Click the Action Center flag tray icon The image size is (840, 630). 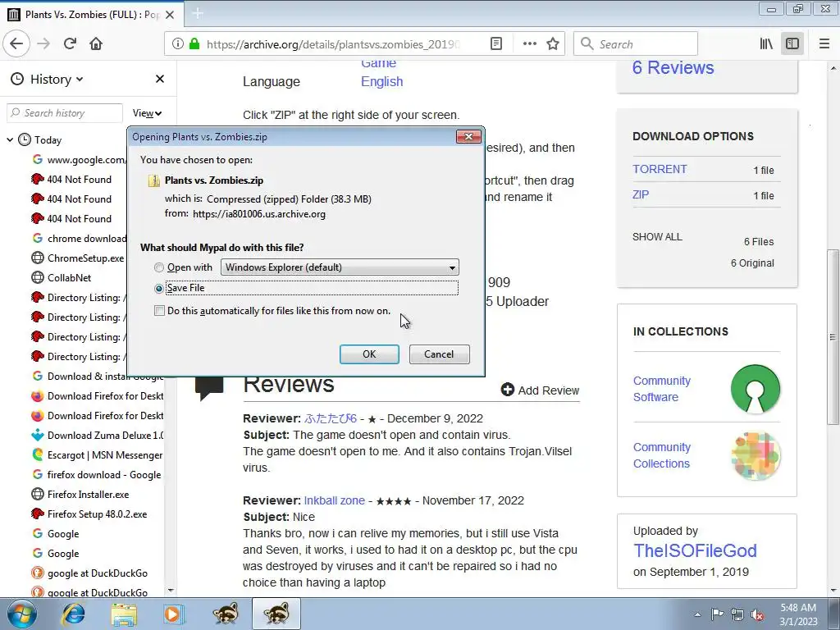coord(717,614)
